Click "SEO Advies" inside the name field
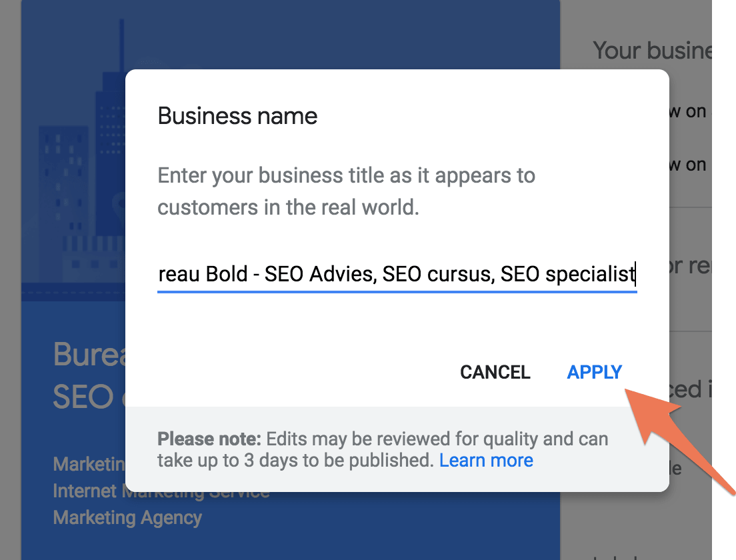Image resolution: width=736 pixels, height=560 pixels. [320, 274]
